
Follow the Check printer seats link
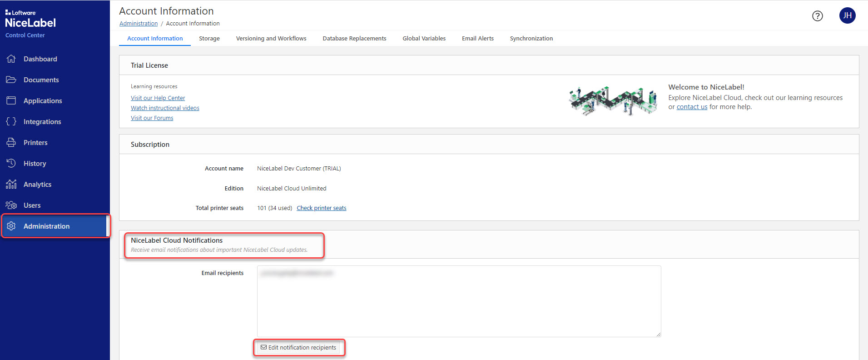(x=321, y=208)
